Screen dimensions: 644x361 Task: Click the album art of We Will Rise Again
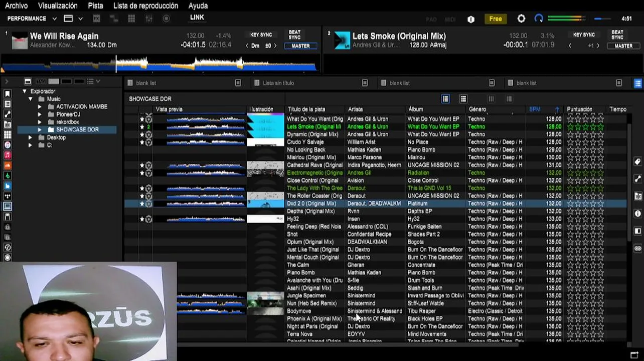[x=20, y=41]
